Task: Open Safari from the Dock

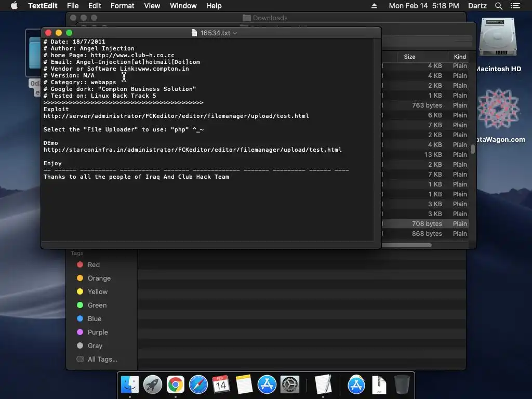Action: [x=198, y=385]
